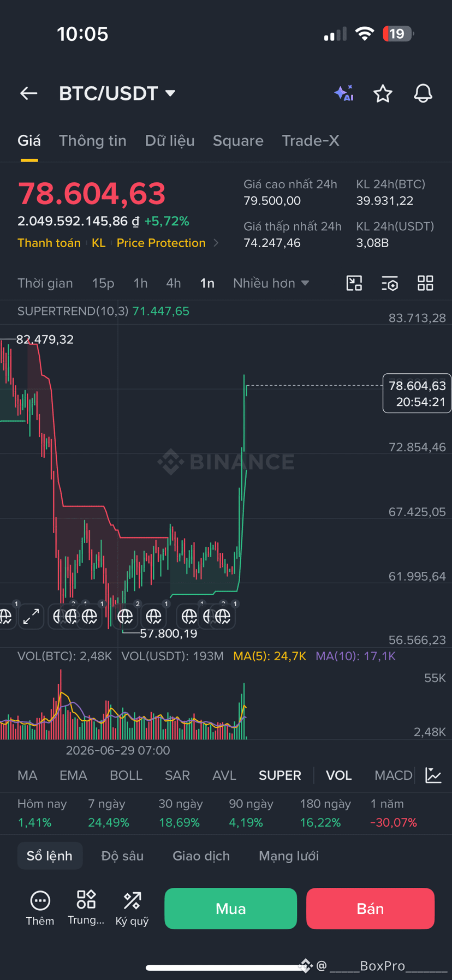The image size is (452, 980).
Task: Toggle MA indicator
Action: (x=27, y=775)
